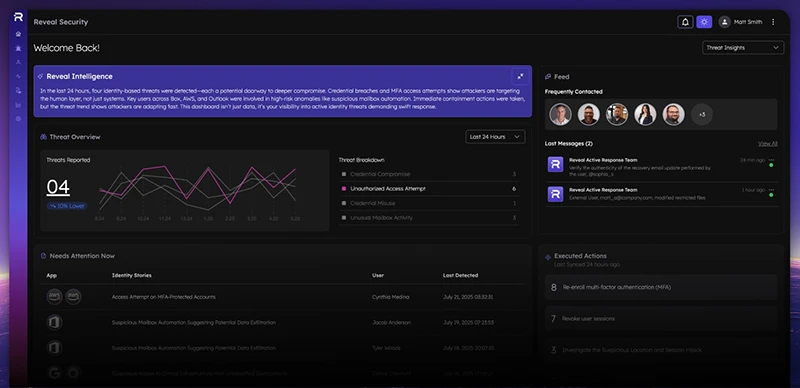
Task: Click user Jacob Anderson
Action: coord(391,322)
